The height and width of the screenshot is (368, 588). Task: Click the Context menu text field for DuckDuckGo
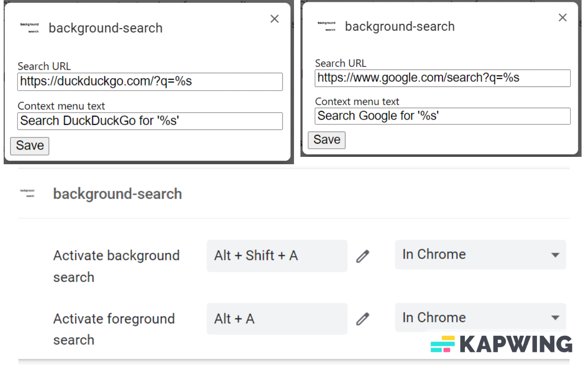point(150,121)
